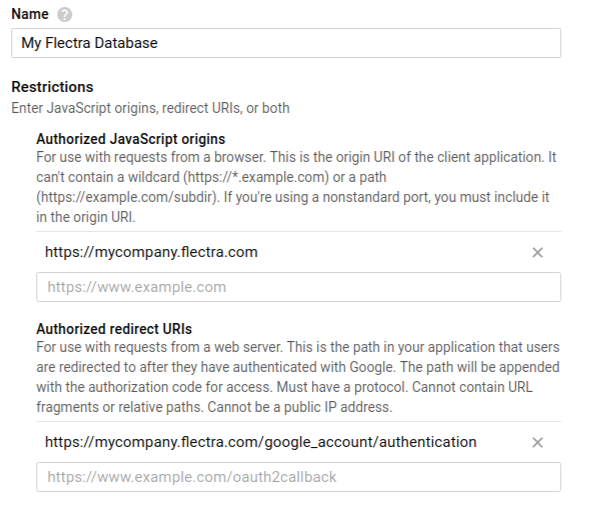Click the Restrictions section heading
608x505 pixels.
[x=52, y=87]
